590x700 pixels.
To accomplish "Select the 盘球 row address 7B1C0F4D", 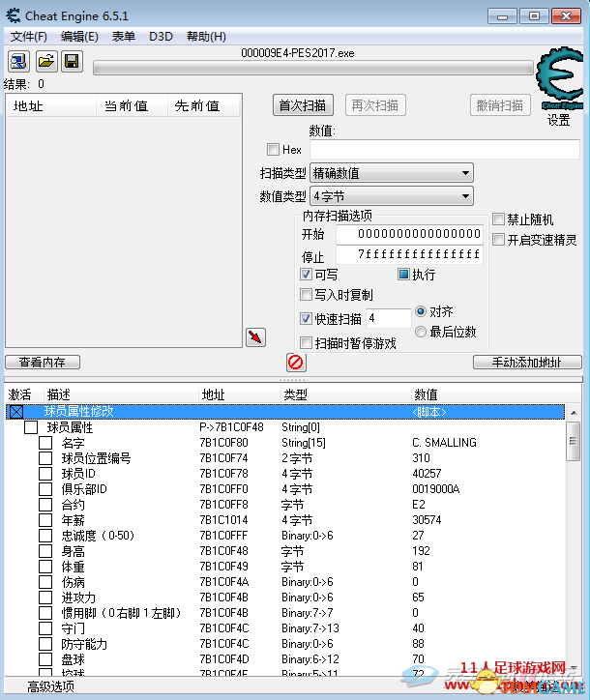I will (224, 659).
